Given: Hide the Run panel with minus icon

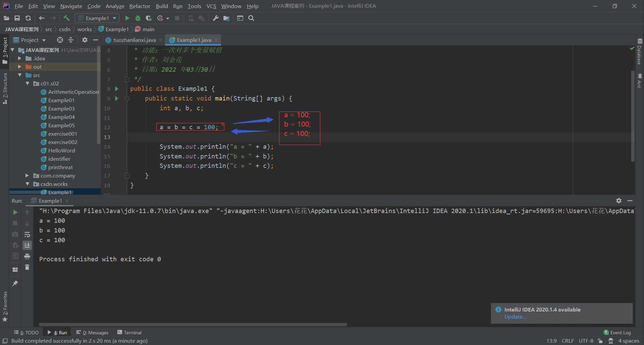Looking at the screenshot, I should (630, 201).
